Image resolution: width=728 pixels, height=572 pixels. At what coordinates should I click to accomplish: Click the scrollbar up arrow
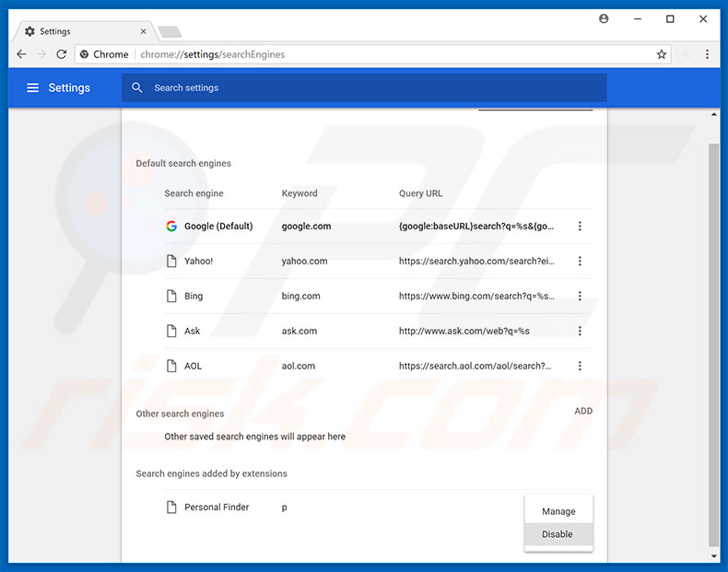click(713, 114)
